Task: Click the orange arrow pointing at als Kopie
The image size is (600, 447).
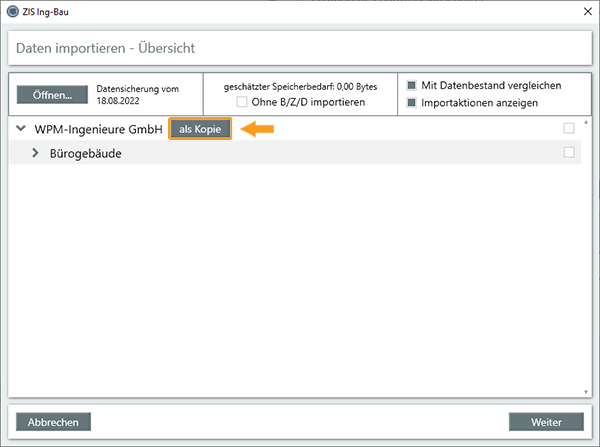Action: coord(258,129)
